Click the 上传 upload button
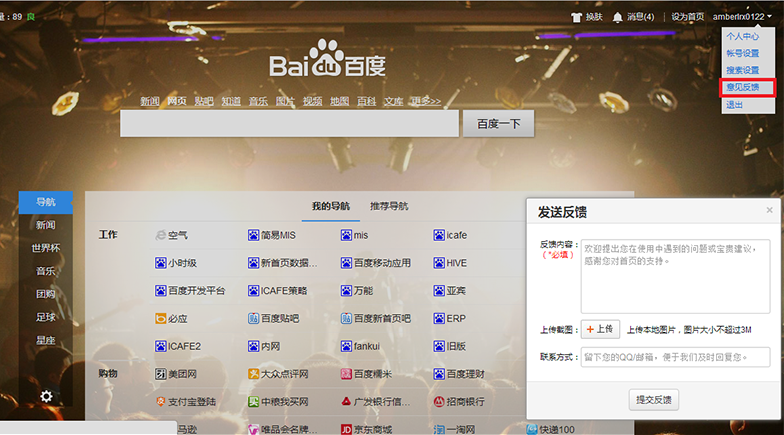 click(x=600, y=330)
